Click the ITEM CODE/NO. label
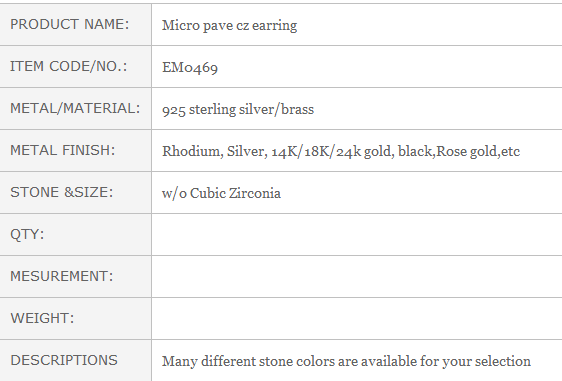Image resolution: width=562 pixels, height=381 pixels. (x=69, y=66)
